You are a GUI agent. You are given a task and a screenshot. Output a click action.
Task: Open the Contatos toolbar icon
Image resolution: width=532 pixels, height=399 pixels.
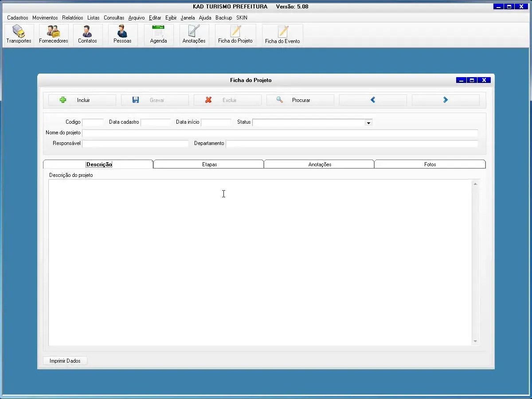coord(87,35)
